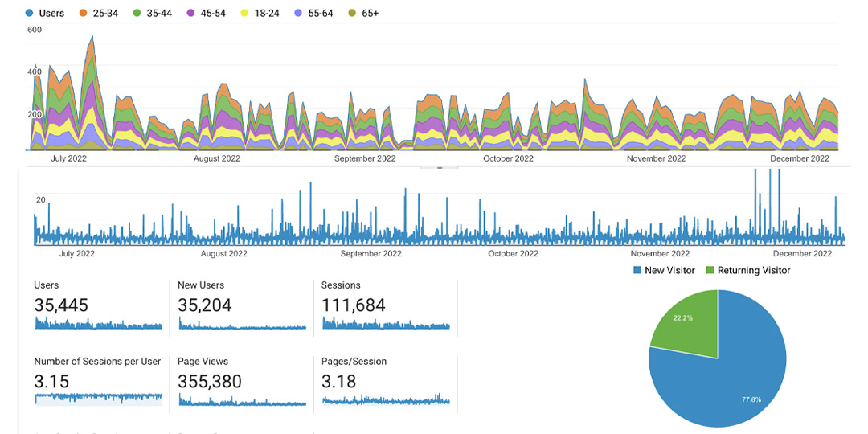Image resolution: width=868 pixels, height=434 pixels.
Task: Click August 2022 under the blue line chart
Action: click(223, 253)
